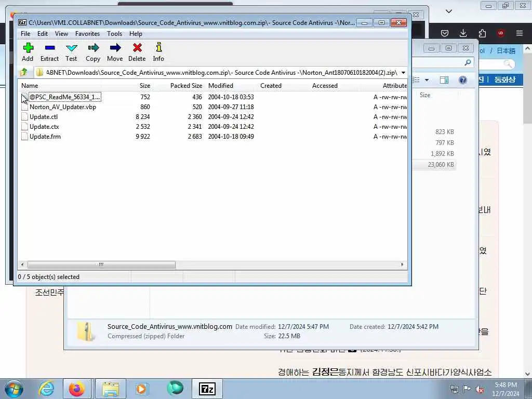Viewport: 532px width, 399px height.
Task: Select Norton_AV_Updater.vbp file
Action: pos(63,107)
